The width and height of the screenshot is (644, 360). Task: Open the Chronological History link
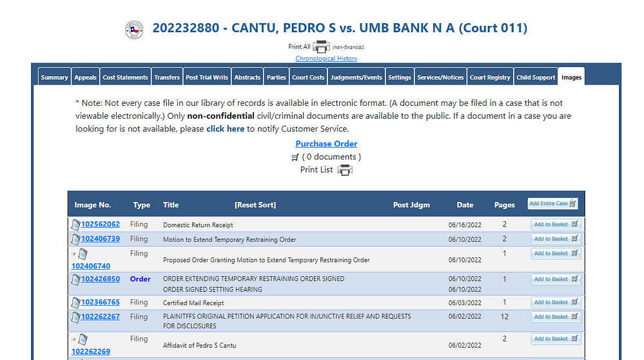pos(326,58)
